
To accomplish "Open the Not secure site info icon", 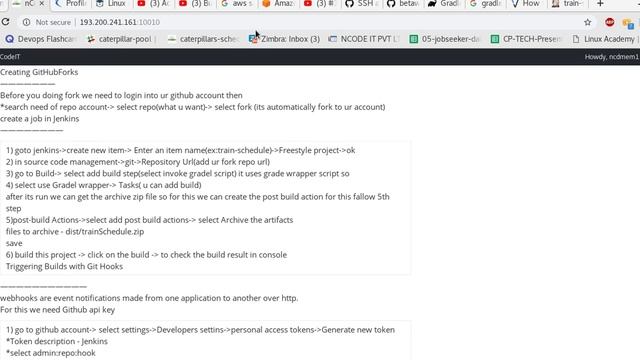I will point(26,22).
